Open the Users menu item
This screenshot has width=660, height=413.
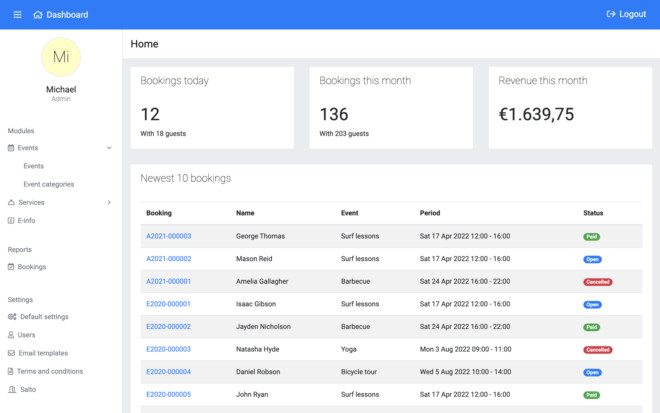coord(27,335)
